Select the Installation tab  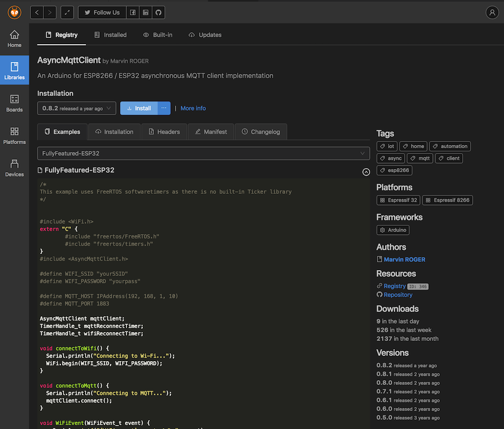click(114, 132)
